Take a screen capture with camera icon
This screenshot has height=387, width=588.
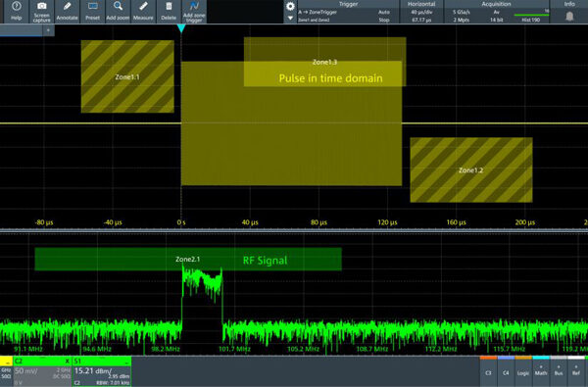point(41,11)
